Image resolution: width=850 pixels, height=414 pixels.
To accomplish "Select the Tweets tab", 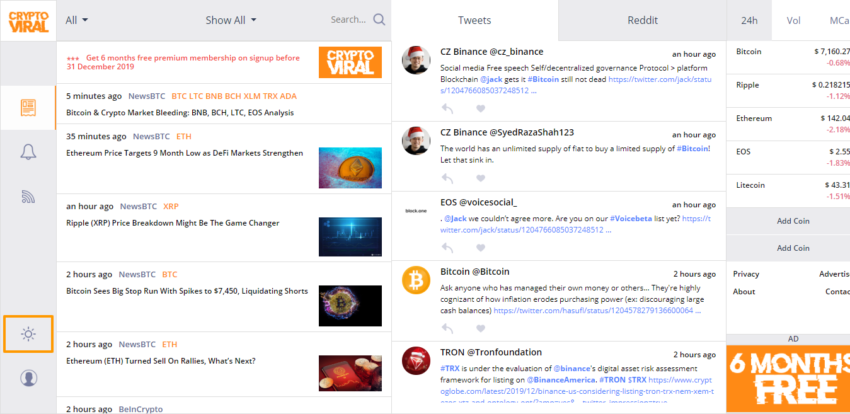I will click(x=474, y=20).
